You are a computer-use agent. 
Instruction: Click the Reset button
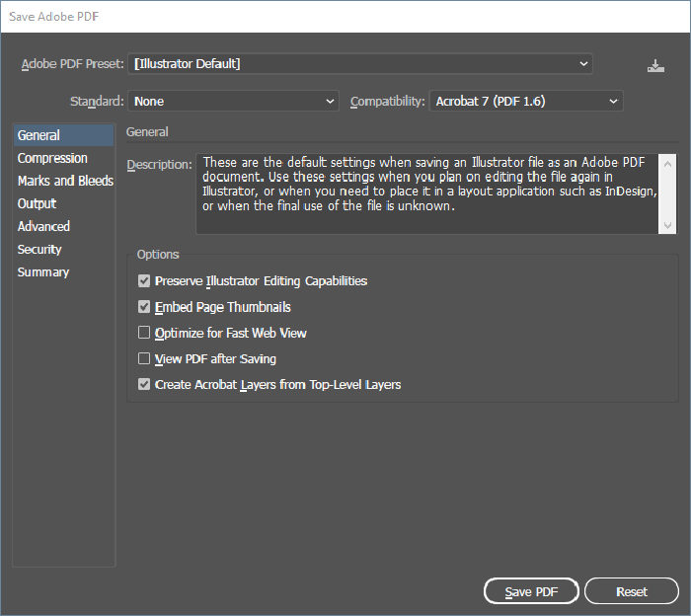pyautogui.click(x=632, y=591)
